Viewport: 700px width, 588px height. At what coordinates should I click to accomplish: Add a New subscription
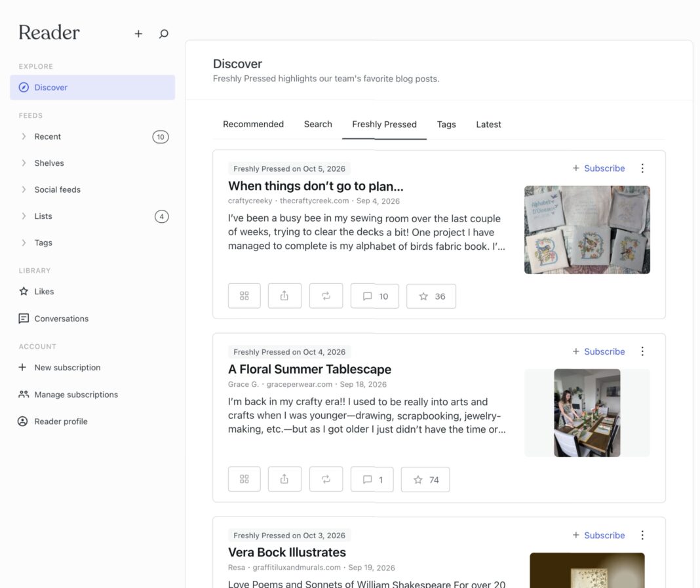point(92,368)
